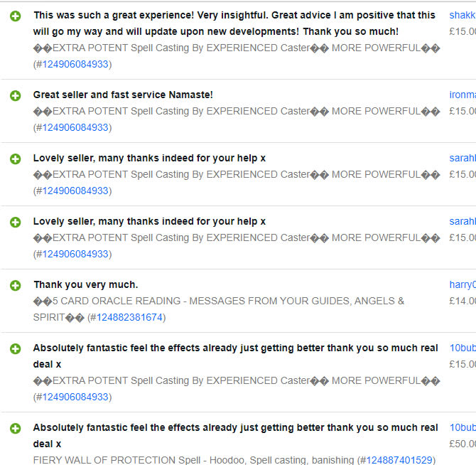The image size is (476, 465).
Task: Click positive icon next to 'Great seller and fast service'
Action: pyautogui.click(x=15, y=96)
